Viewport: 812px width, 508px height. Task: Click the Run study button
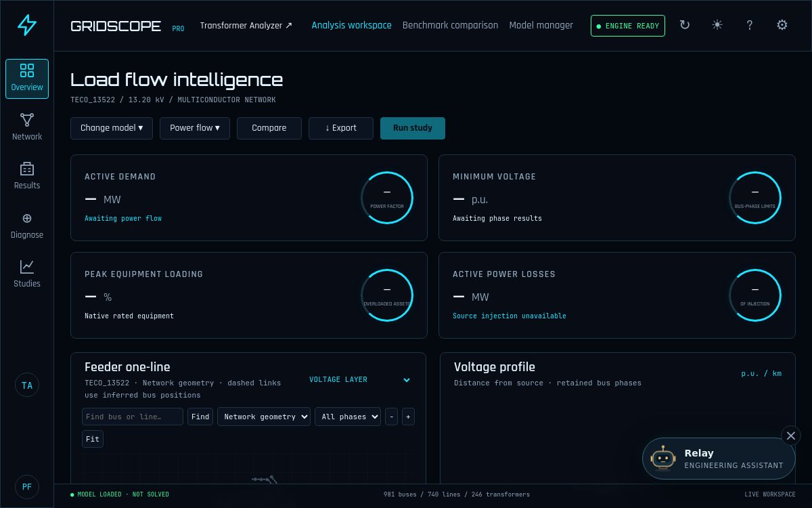coord(413,128)
